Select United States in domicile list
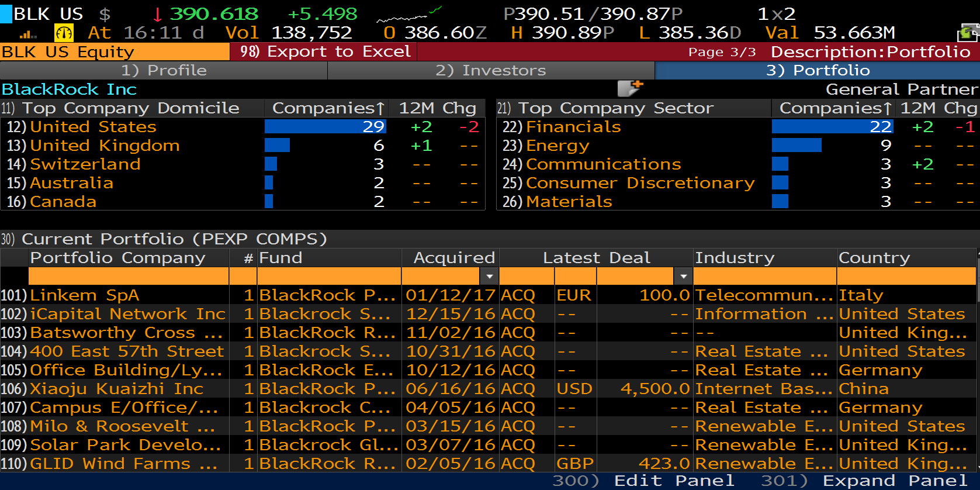This screenshot has width=980, height=490. tap(93, 127)
